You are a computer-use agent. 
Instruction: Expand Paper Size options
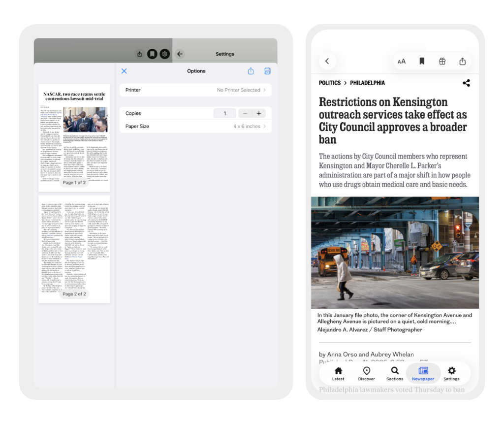point(195,127)
